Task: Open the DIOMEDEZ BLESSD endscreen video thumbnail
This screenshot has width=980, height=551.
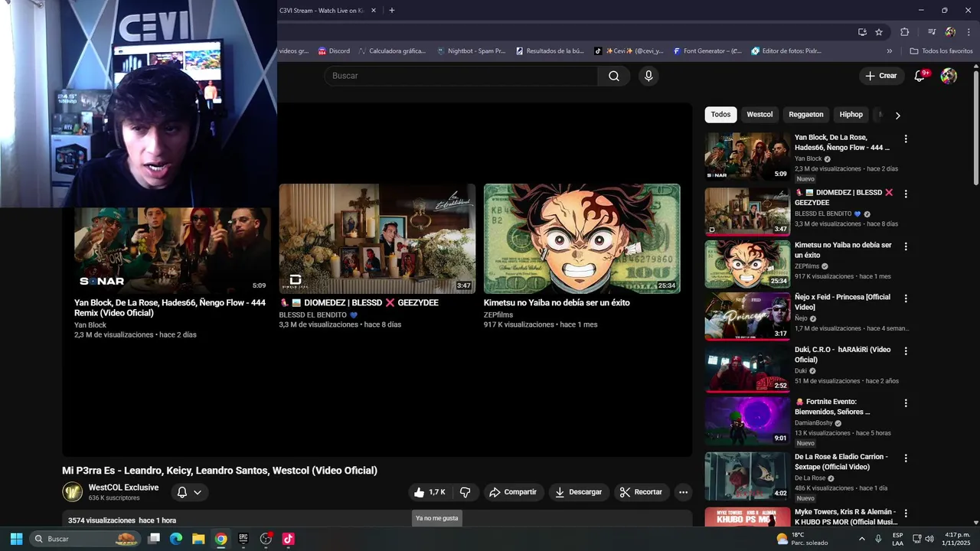Action: [x=377, y=239]
